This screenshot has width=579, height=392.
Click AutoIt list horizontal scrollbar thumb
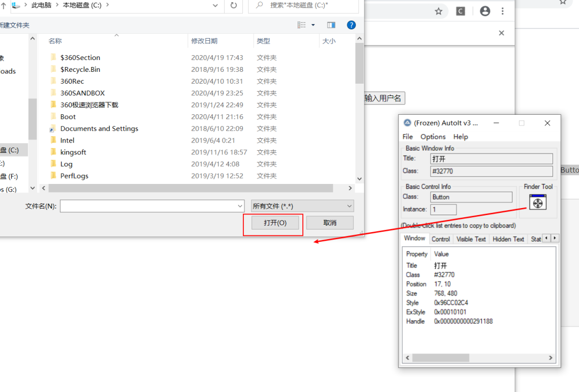click(x=441, y=358)
